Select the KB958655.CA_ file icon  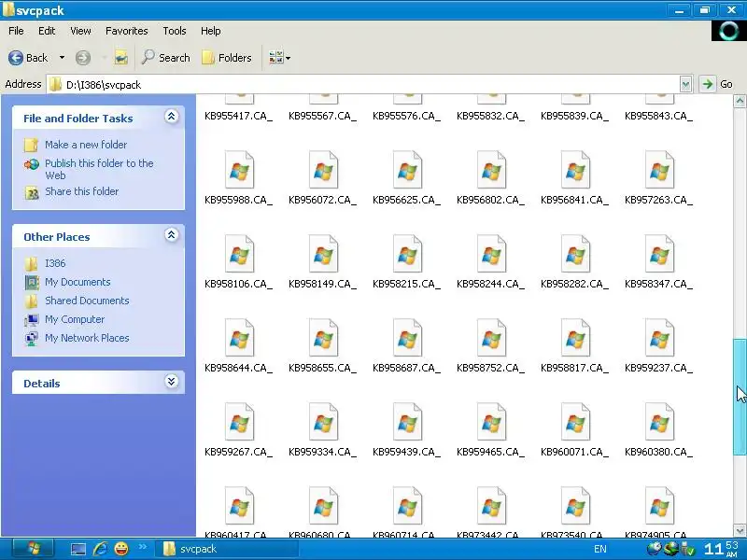[323, 338]
